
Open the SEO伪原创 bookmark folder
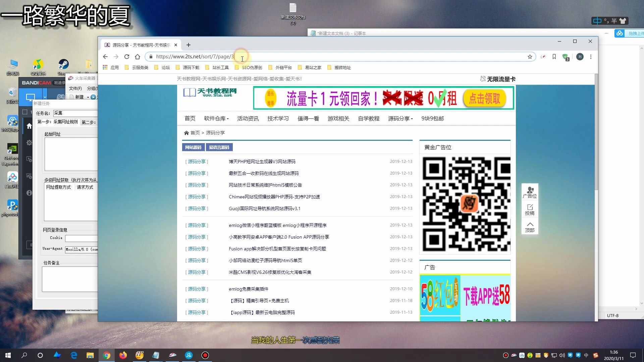click(x=248, y=67)
